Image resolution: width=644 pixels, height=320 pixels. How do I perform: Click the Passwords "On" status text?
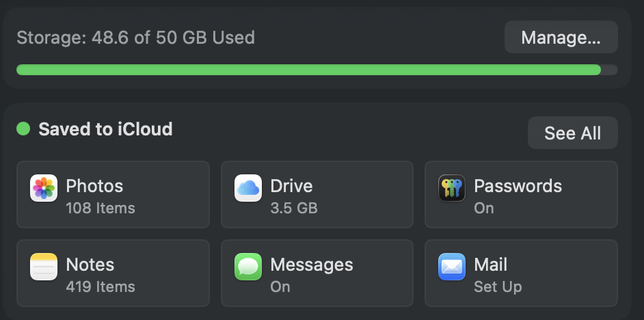(484, 208)
